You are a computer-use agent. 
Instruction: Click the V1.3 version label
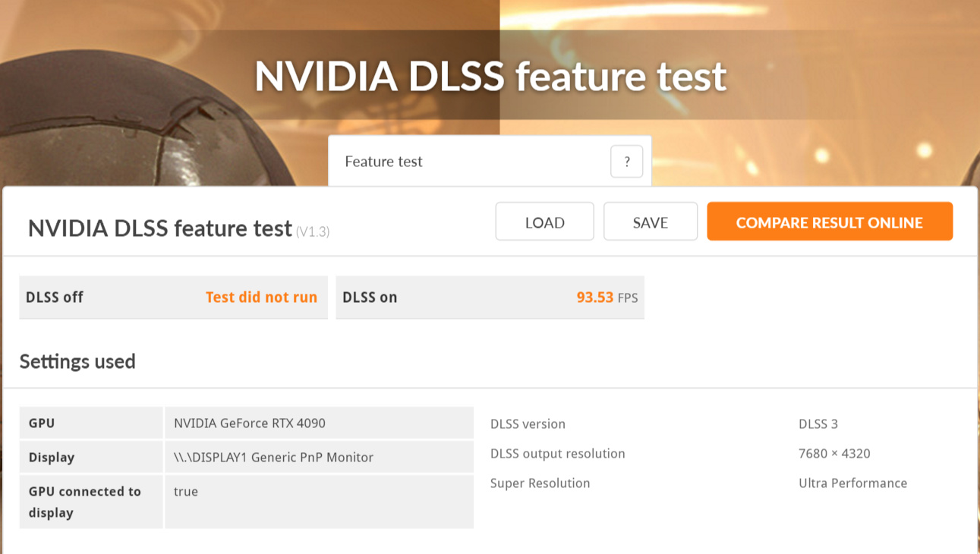313,231
